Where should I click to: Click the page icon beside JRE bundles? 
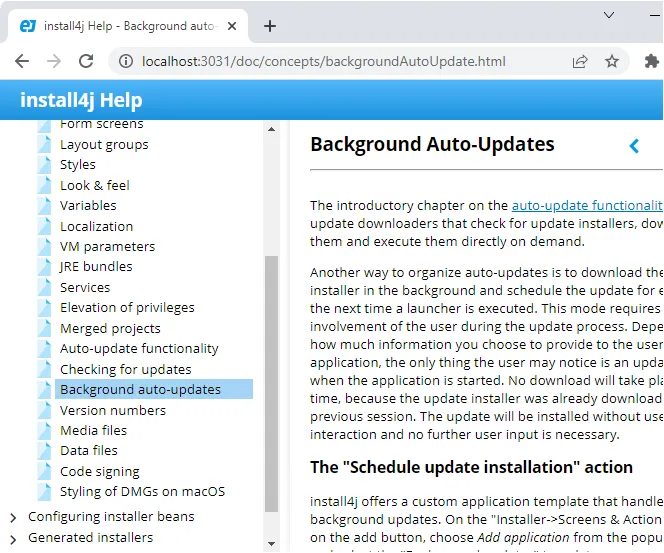coord(44,266)
